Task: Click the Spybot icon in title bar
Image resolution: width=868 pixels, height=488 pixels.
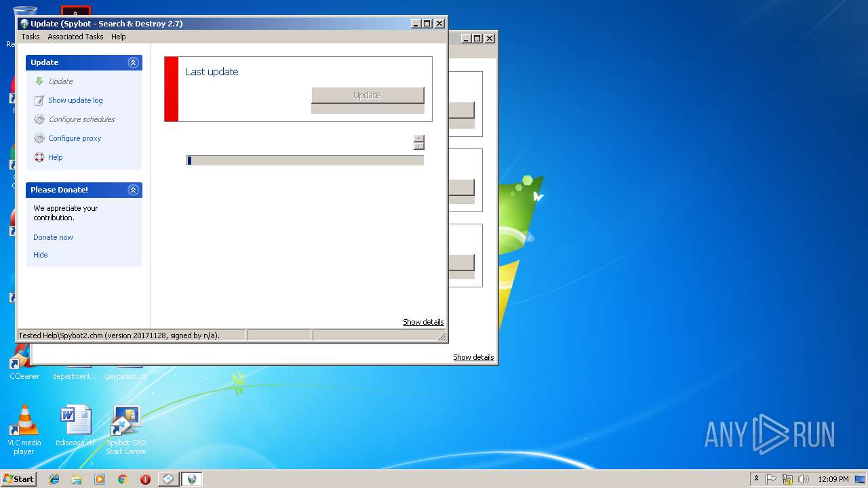Action: pyautogui.click(x=24, y=24)
